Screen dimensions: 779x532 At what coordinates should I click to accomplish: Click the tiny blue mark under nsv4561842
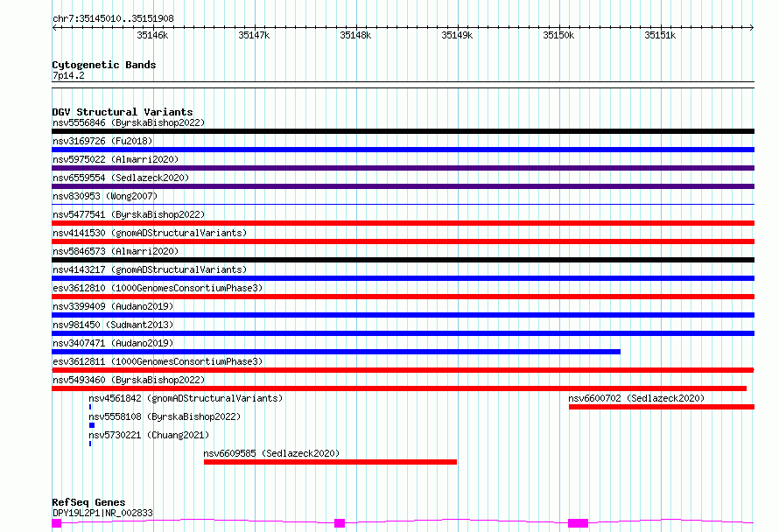tap(90, 407)
